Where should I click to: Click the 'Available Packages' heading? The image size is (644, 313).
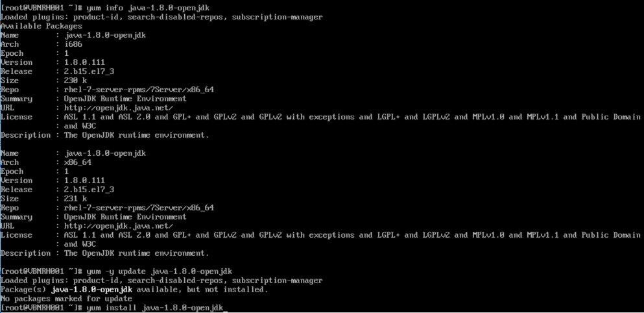41,26
